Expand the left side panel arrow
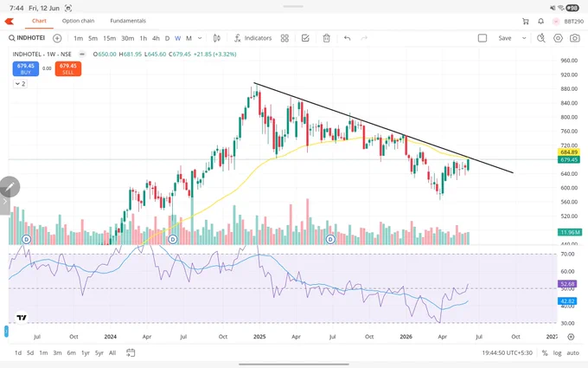 point(4,201)
